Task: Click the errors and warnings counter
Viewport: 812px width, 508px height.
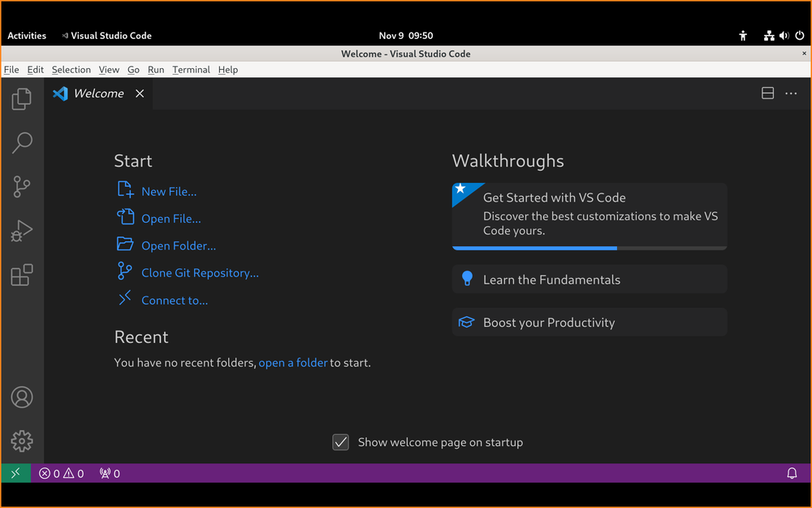Action: [x=61, y=472]
